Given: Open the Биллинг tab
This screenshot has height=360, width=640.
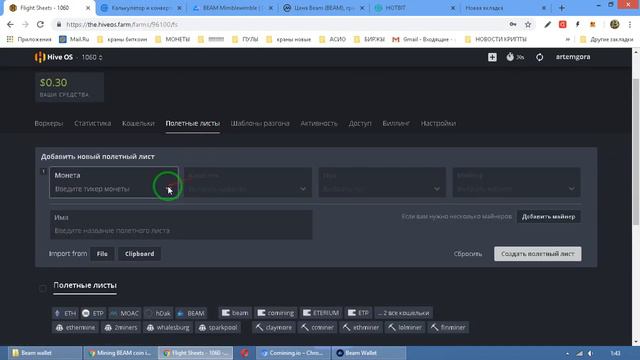Looking at the screenshot, I should click(x=396, y=123).
